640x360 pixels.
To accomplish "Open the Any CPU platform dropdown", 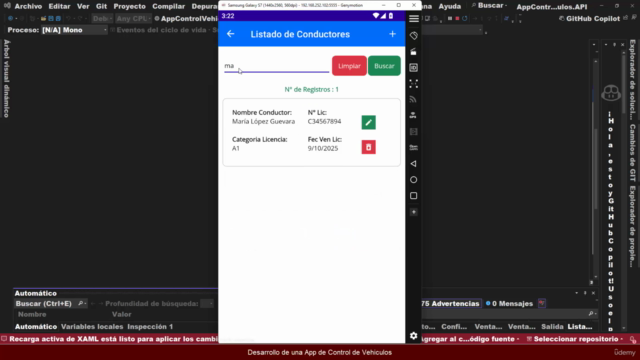I will 132,18.
